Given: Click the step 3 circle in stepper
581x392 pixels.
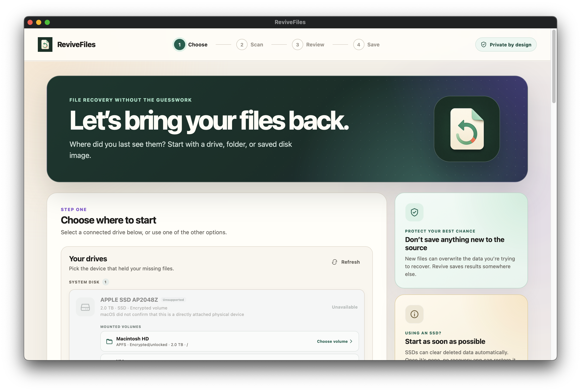Looking at the screenshot, I should click(297, 44).
